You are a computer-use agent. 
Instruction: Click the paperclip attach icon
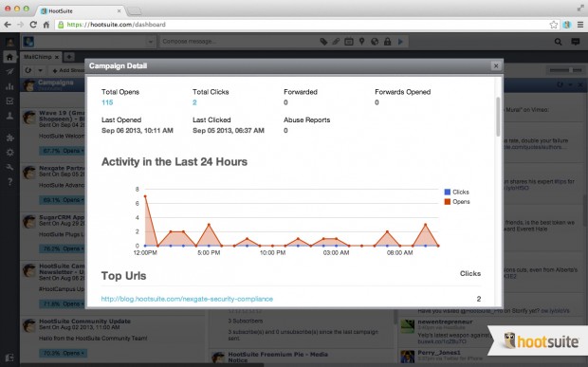tap(336, 42)
